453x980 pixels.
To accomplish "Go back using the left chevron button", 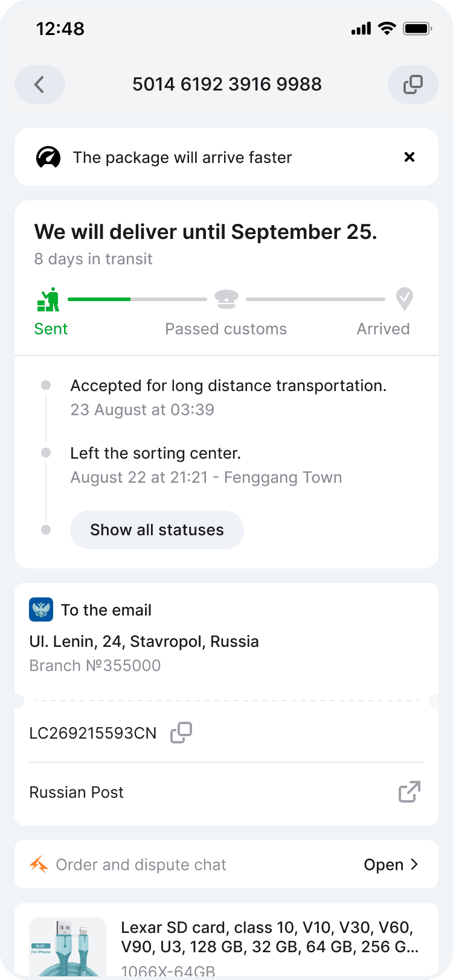I will (x=40, y=84).
